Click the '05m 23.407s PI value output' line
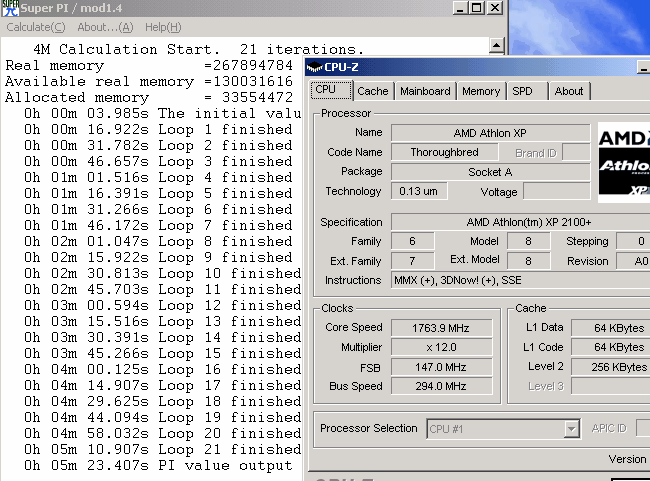Viewport: 650px width, 481px height. point(158,466)
